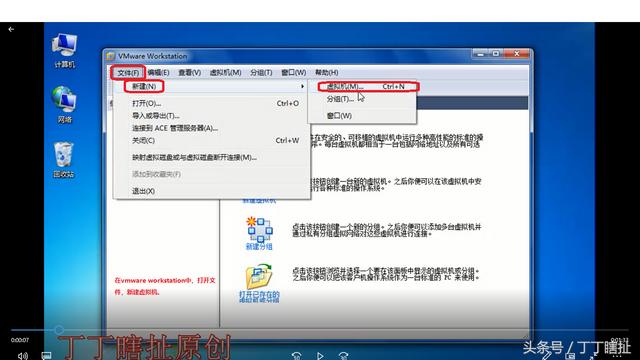640x360 pixels.
Task: Maximize the VMware Workstation window
Action: click(496, 53)
